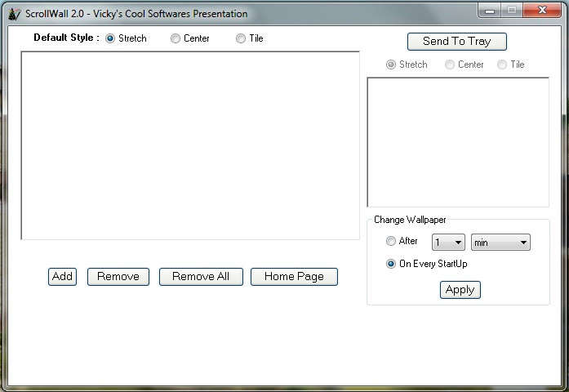Open the interval number dropdown showing 1
The image size is (569, 392).
click(x=448, y=243)
